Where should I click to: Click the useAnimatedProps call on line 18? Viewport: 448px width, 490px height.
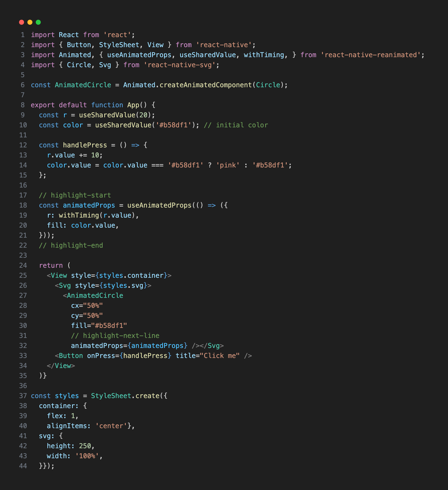[x=159, y=205]
